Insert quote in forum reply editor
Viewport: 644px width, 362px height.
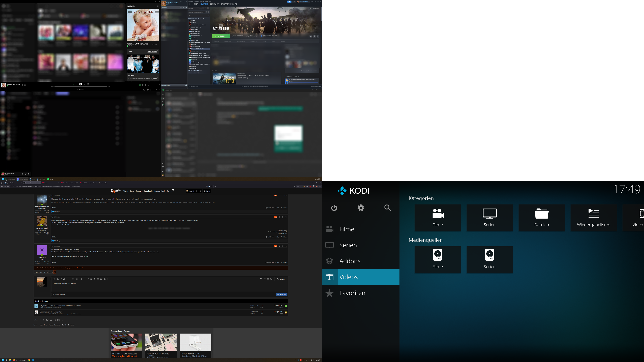coord(98,279)
